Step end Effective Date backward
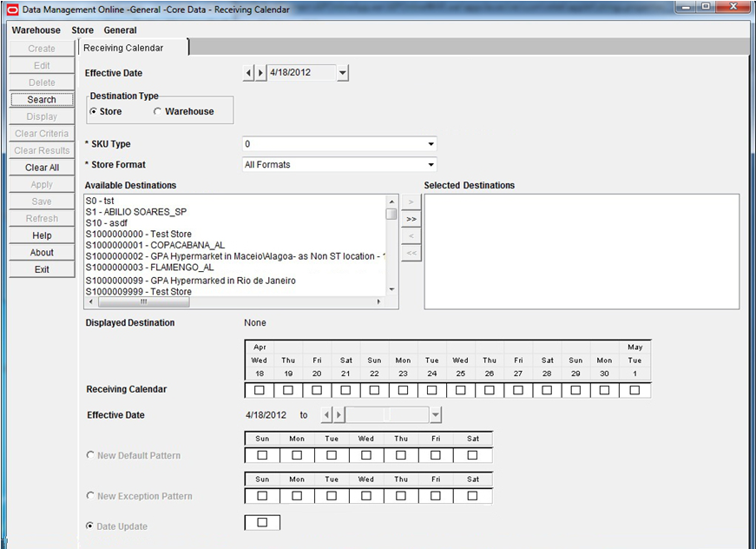Viewport: 756px width, 549px height. [327, 415]
